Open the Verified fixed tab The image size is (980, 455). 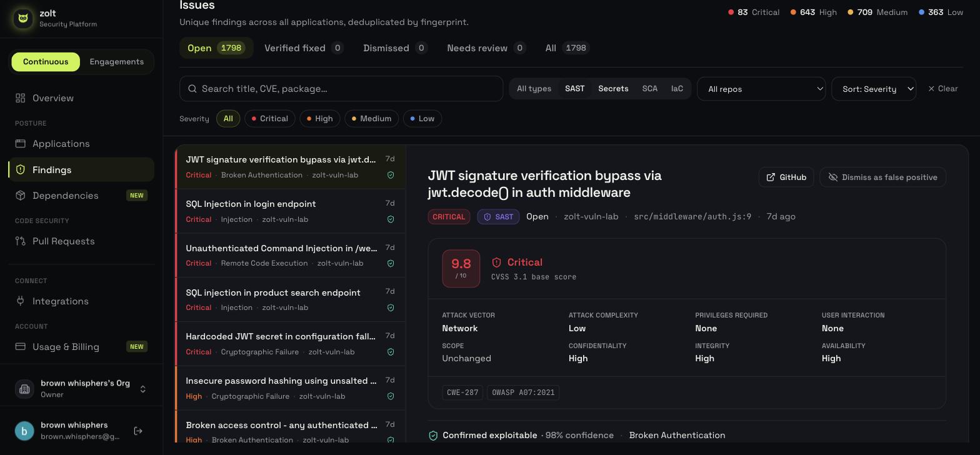pyautogui.click(x=304, y=48)
